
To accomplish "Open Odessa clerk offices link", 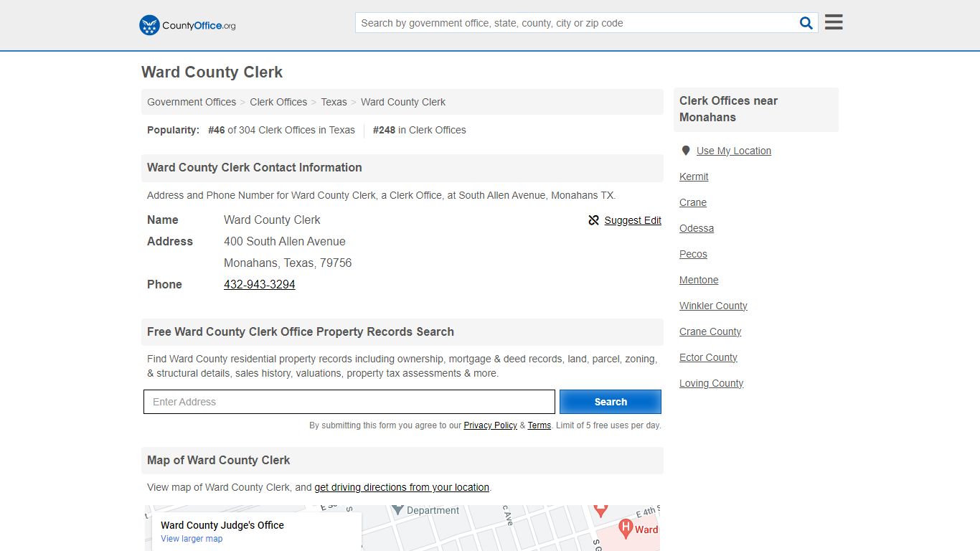I will (697, 228).
